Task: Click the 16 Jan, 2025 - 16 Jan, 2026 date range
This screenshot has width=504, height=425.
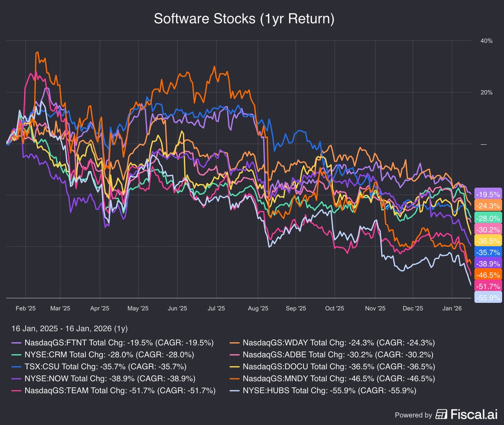Action: [69, 328]
